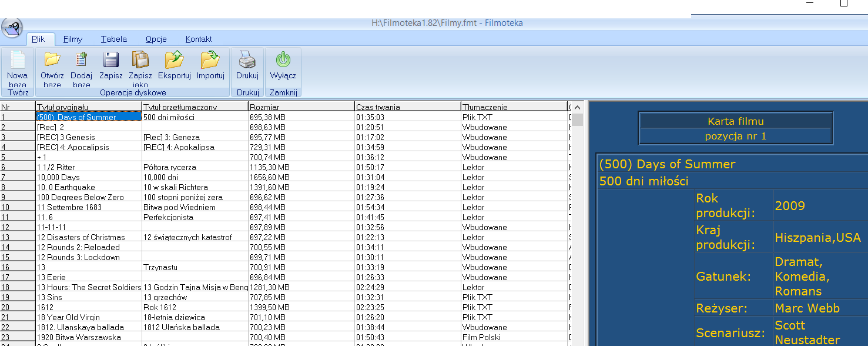Viewport: 868px width, 346px height.
Task: Click the Dodaj bazę icon
Action: [81, 60]
